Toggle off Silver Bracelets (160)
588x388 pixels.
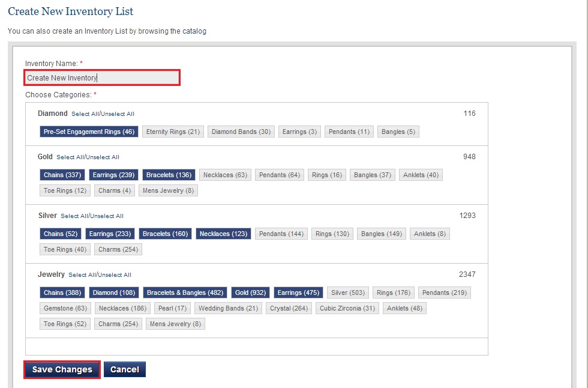165,234
